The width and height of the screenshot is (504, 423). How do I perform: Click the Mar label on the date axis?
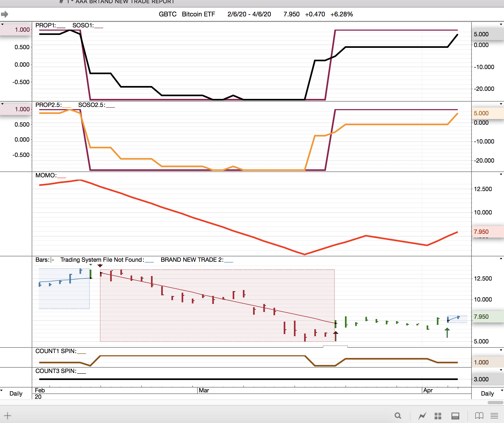[x=204, y=390]
